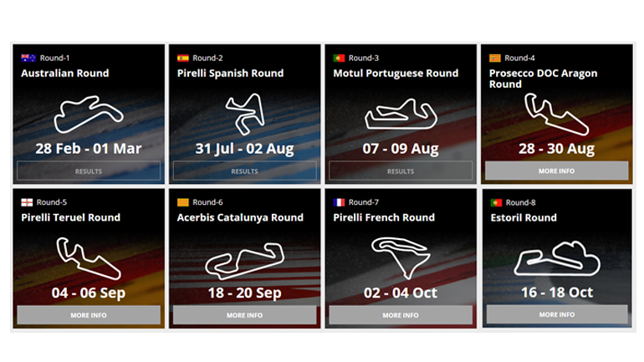Click More Info for Pirelli Teruel Round
Screen dimensions: 644x362
pyautogui.click(x=89, y=315)
